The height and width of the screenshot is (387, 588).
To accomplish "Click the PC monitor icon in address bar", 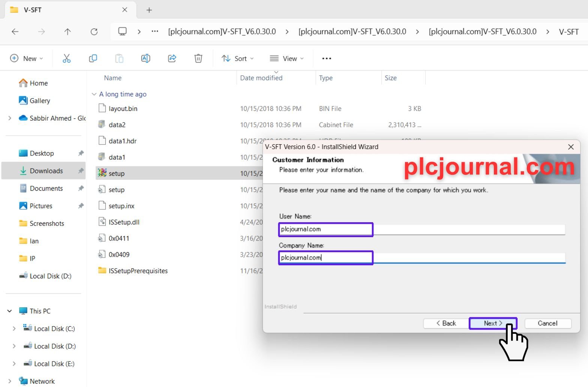I will tap(122, 31).
